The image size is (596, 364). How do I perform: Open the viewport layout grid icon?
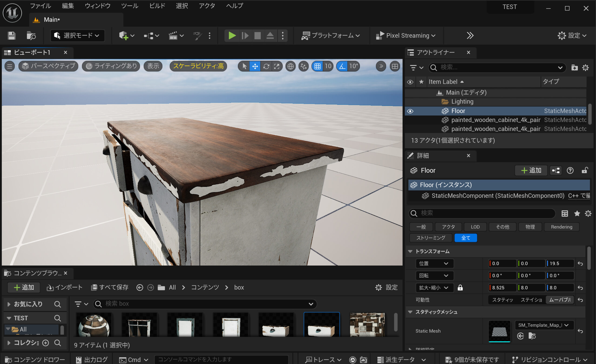[395, 66]
